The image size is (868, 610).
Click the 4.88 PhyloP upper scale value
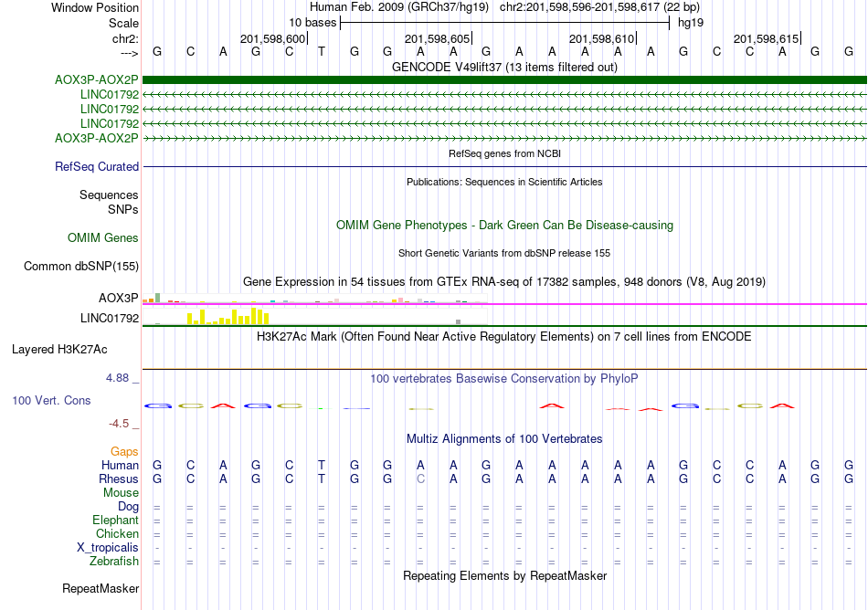pyautogui.click(x=117, y=378)
